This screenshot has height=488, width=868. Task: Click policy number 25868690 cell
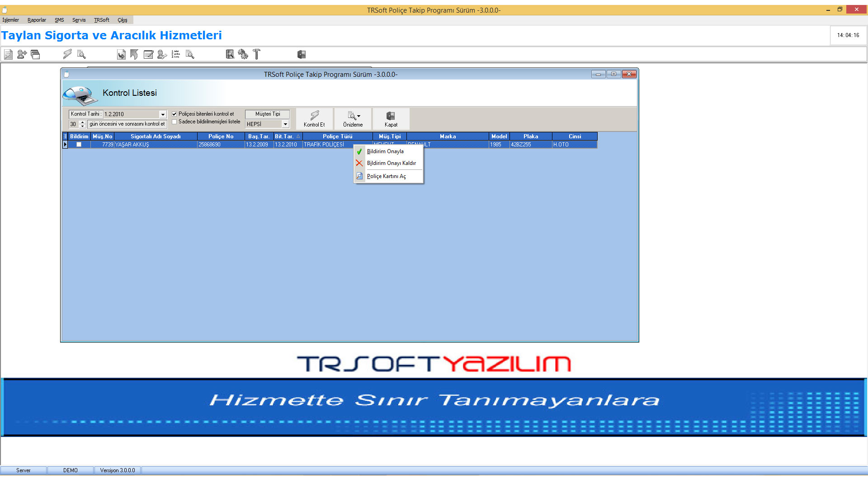point(221,145)
